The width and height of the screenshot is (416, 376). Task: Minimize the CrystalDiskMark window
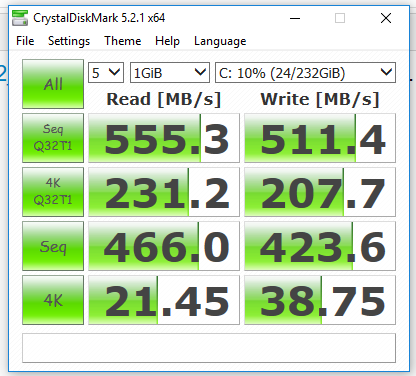(295, 18)
